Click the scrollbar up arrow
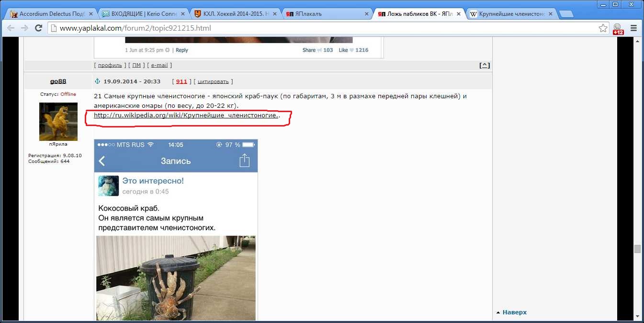The image size is (644, 323). 637,41
